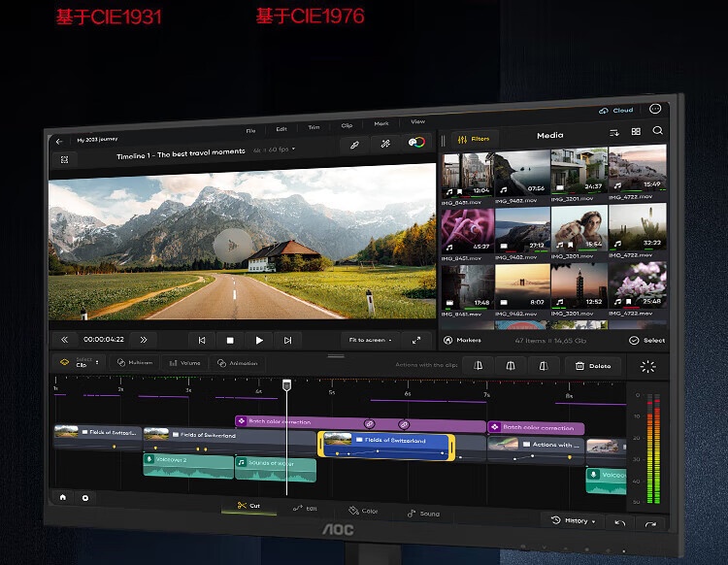Click the white timeline playhead handle
The image size is (728, 565).
coord(286,385)
